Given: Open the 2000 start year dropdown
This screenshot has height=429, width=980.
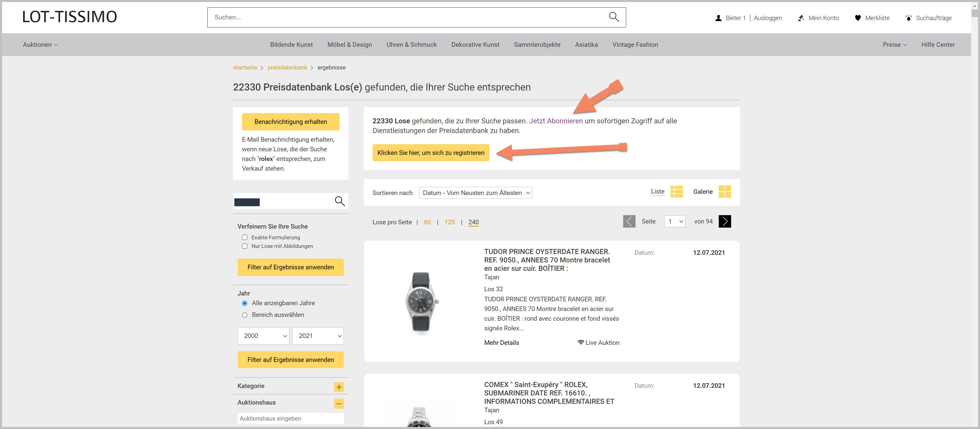Looking at the screenshot, I should pyautogui.click(x=263, y=336).
